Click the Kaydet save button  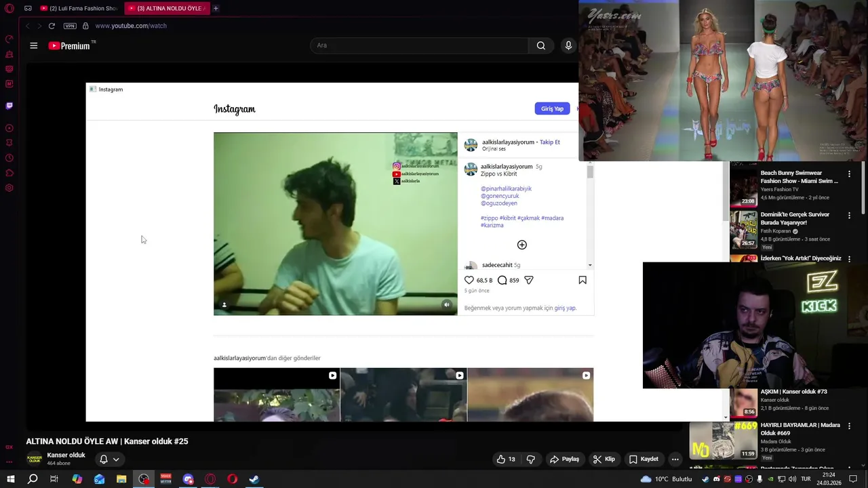pos(644,459)
